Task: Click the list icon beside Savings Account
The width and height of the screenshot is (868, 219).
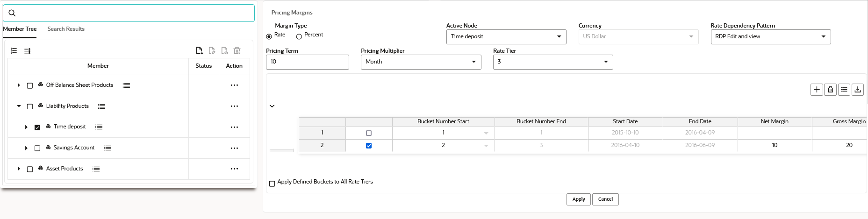Action: [x=108, y=148]
